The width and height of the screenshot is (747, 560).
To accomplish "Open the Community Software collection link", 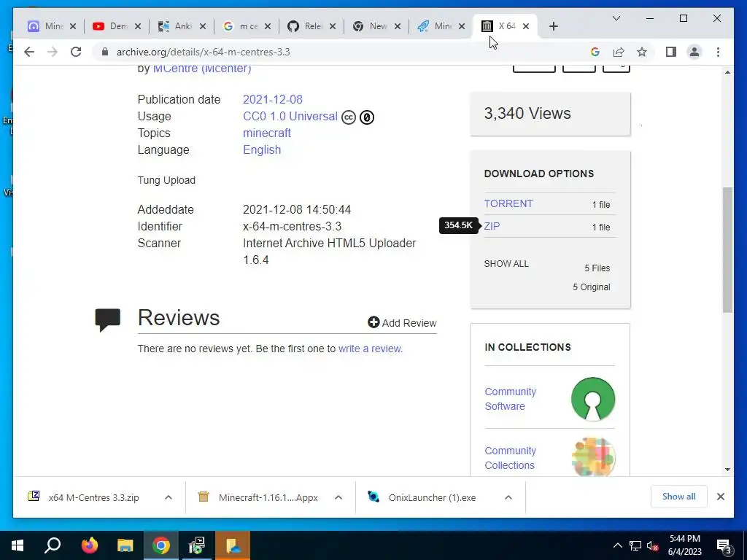I will point(510,399).
